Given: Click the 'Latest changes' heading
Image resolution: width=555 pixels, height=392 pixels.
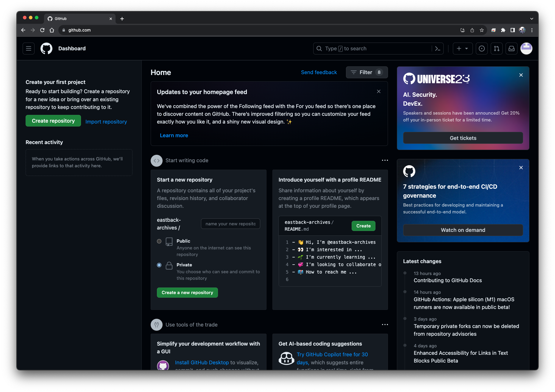Looking at the screenshot, I should pyautogui.click(x=422, y=261).
